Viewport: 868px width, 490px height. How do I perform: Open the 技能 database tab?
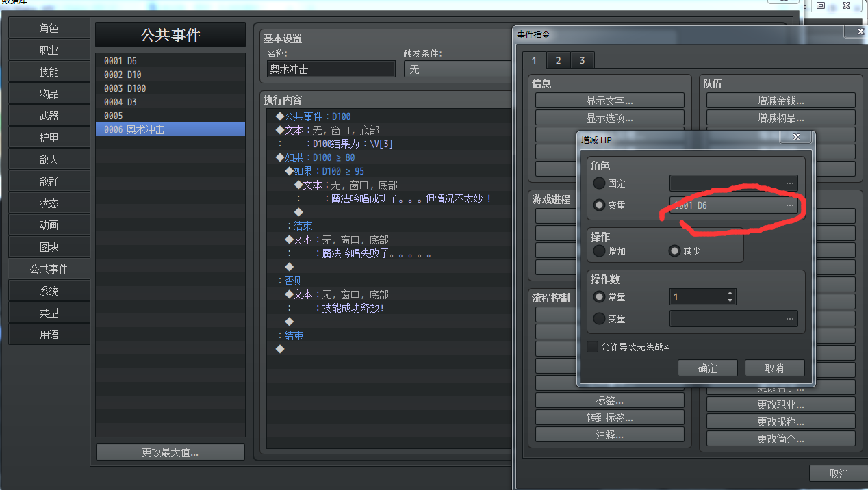point(49,72)
